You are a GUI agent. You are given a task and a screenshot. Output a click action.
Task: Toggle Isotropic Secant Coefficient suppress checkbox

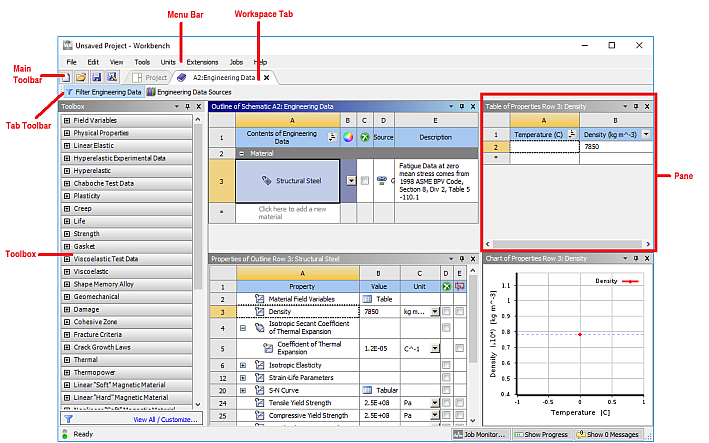(446, 328)
